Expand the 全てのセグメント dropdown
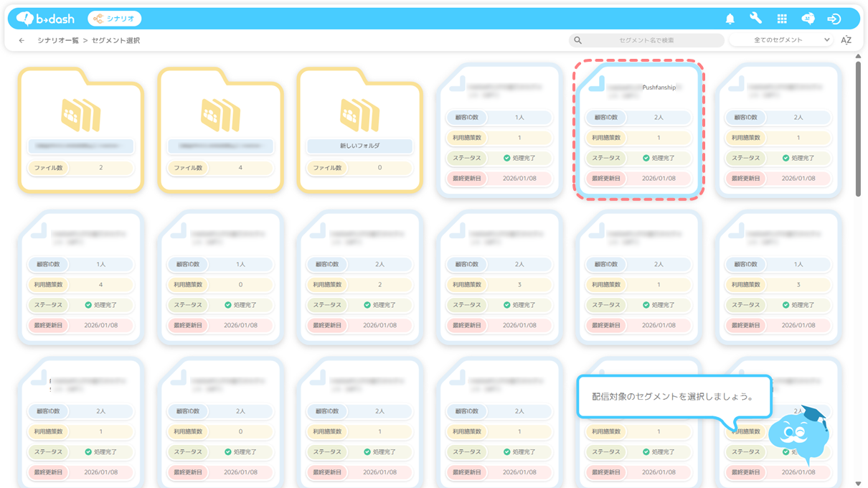868x488 pixels. [781, 40]
